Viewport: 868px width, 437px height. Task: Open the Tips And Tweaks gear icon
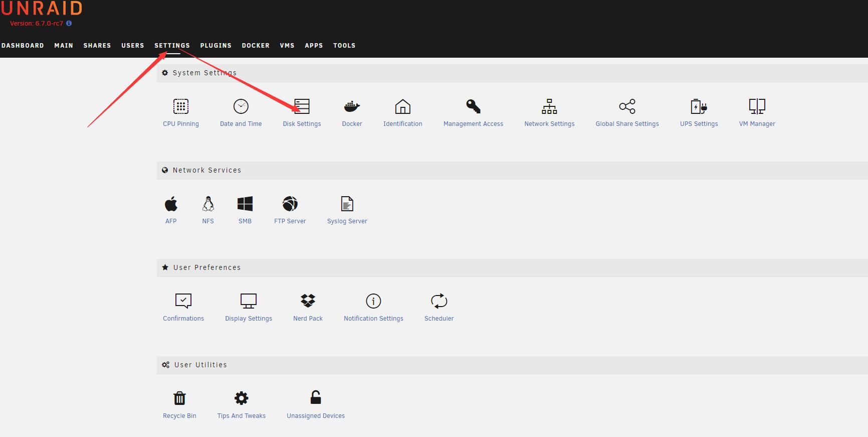(242, 398)
